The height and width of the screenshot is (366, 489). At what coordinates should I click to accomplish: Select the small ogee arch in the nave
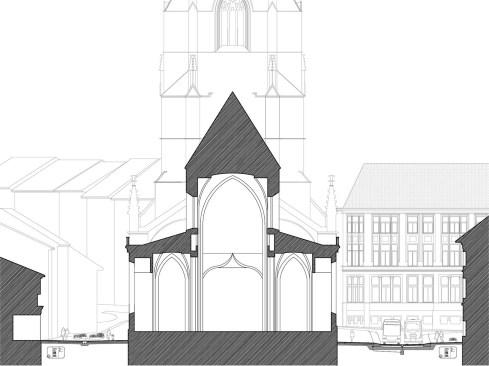coord(233,266)
